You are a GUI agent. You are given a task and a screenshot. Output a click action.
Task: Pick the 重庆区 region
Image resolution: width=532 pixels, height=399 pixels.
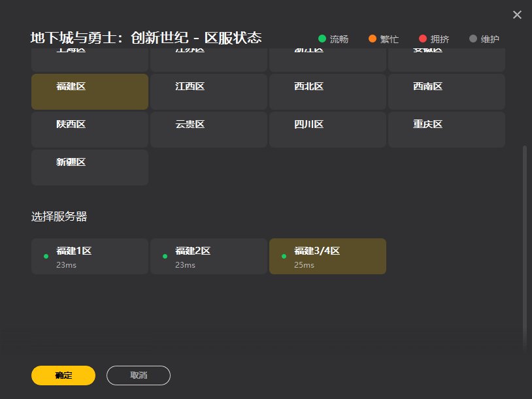[446, 129]
